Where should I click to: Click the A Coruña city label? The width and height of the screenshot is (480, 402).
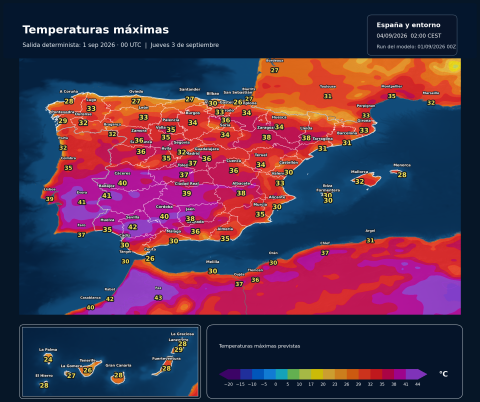pos(69,92)
